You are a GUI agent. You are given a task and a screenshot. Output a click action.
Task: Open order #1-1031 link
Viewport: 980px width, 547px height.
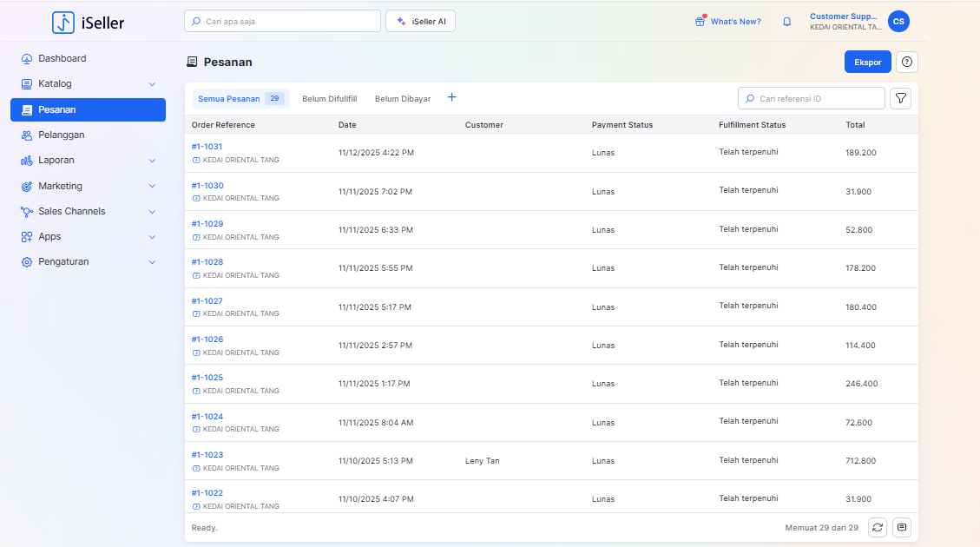[207, 147]
